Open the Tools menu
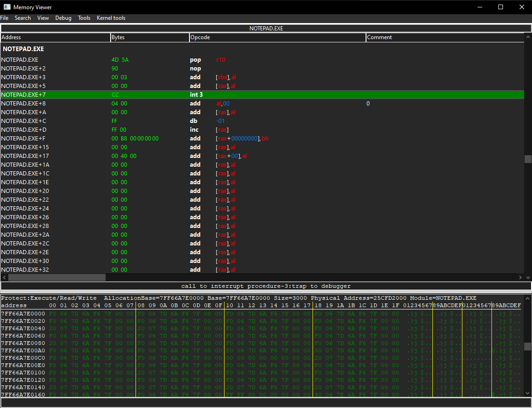The width and height of the screenshot is (532, 408). (84, 18)
